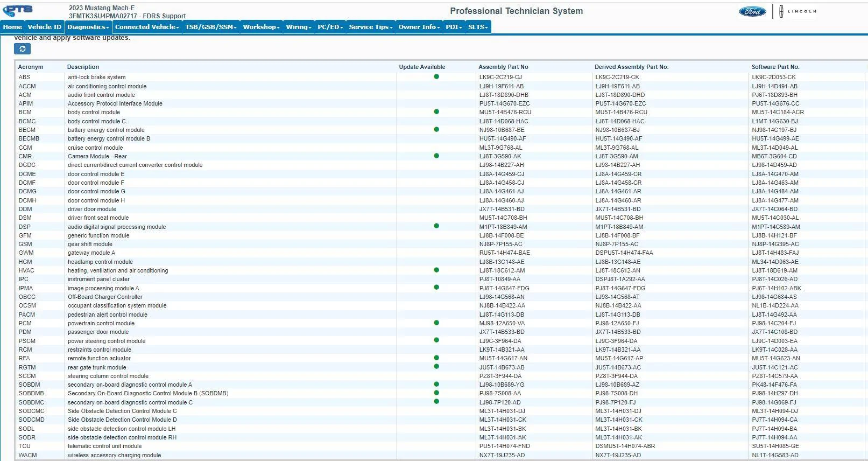
Task: Expand the PC/ED menu
Action: [x=330, y=27]
